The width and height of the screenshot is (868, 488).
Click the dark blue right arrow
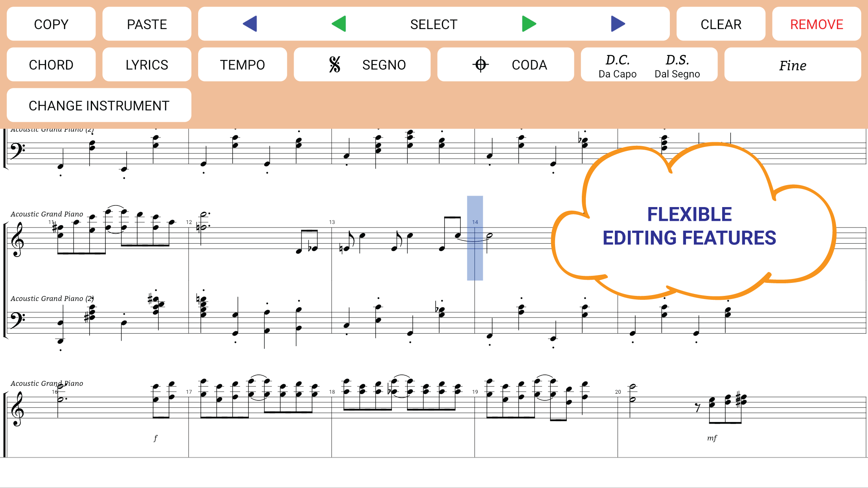point(618,24)
